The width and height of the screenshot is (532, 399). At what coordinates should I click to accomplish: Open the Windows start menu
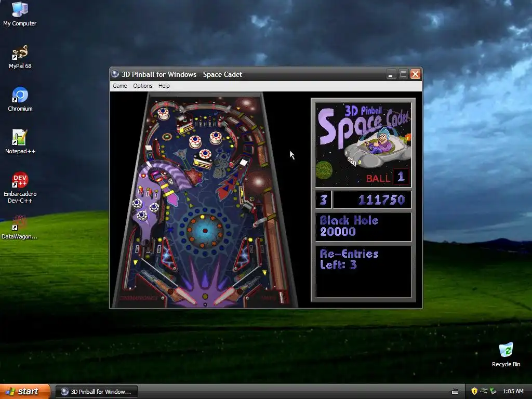tap(25, 392)
